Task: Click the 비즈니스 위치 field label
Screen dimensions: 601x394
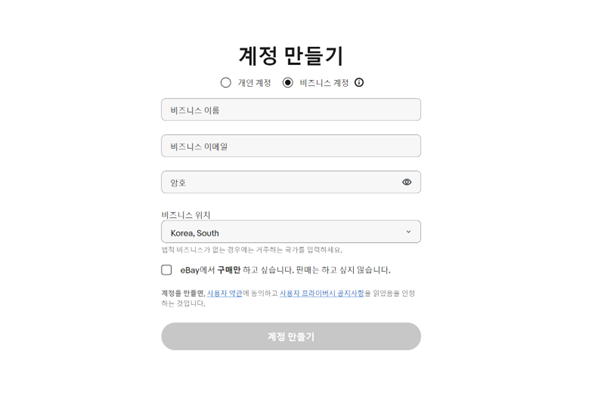Action: click(186, 215)
